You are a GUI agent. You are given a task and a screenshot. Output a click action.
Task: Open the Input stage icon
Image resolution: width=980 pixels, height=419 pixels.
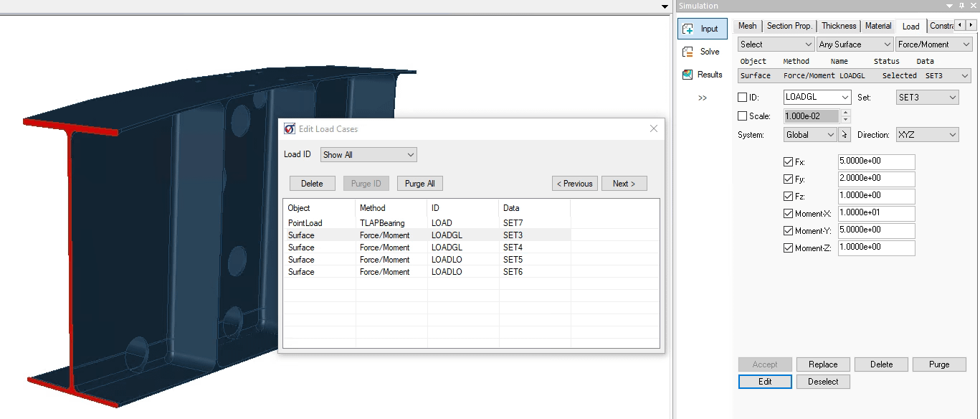tap(688, 29)
